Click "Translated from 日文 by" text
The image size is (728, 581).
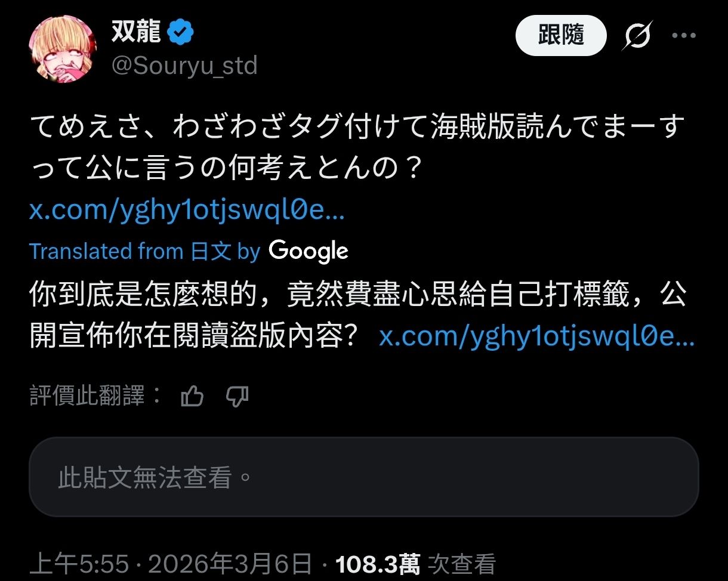[x=145, y=251]
